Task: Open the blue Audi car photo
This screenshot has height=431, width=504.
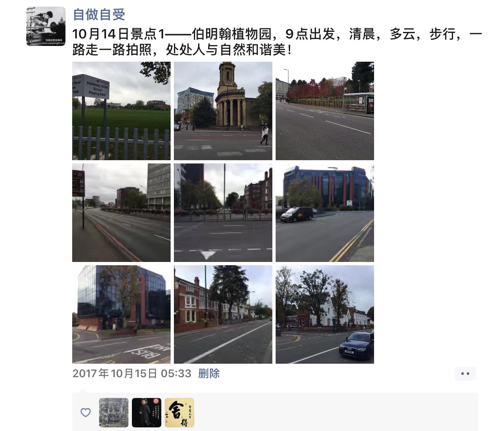Action: click(x=325, y=314)
